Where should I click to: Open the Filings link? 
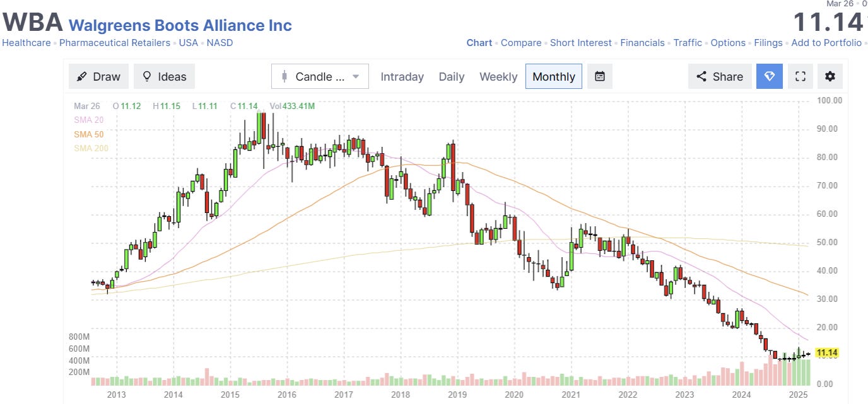point(768,43)
